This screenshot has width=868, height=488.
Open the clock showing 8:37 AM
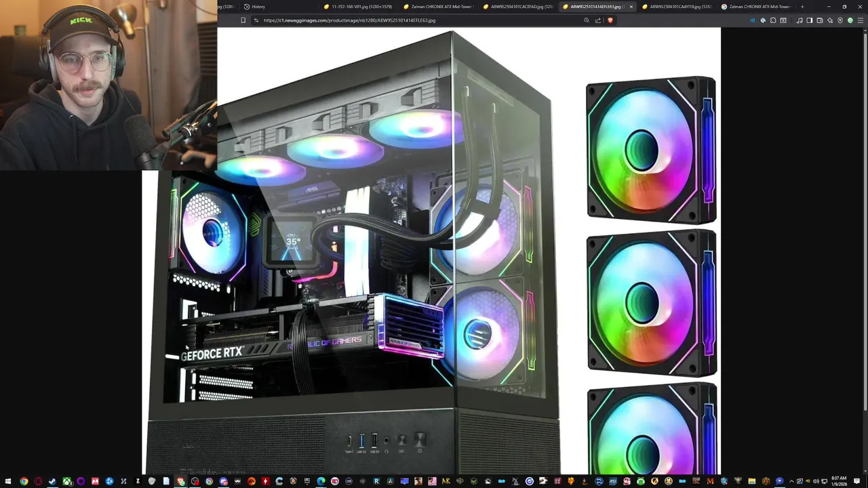click(839, 481)
